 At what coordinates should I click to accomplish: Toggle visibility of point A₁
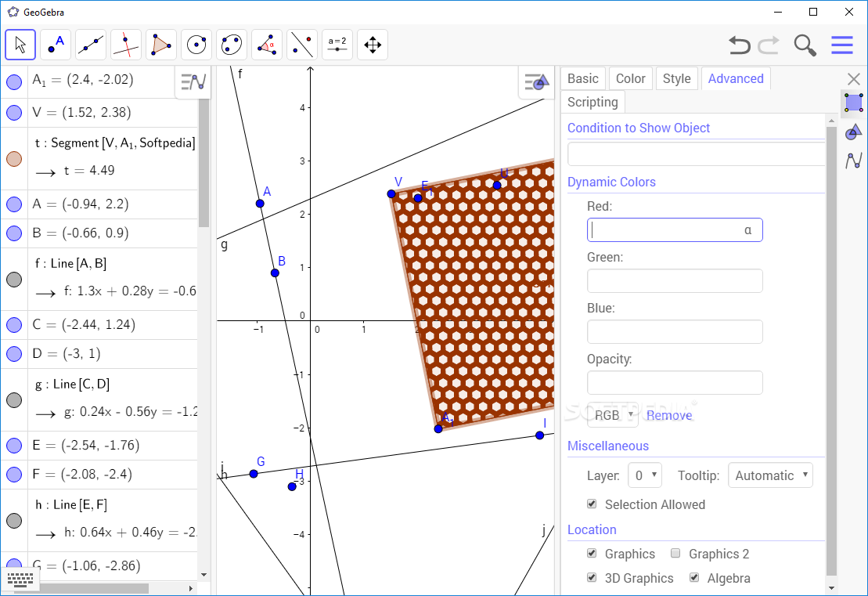tap(14, 82)
